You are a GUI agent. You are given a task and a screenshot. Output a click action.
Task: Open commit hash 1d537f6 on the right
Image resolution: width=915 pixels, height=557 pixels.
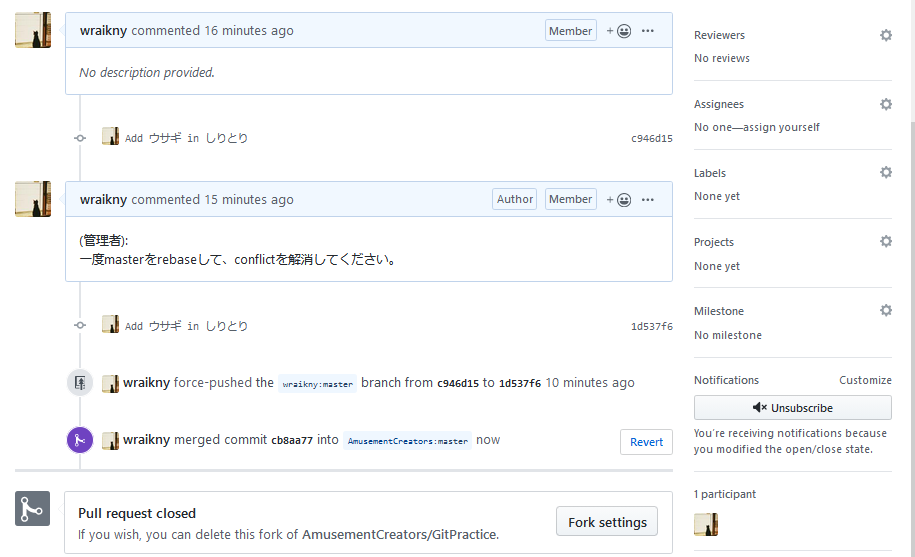pyautogui.click(x=651, y=326)
